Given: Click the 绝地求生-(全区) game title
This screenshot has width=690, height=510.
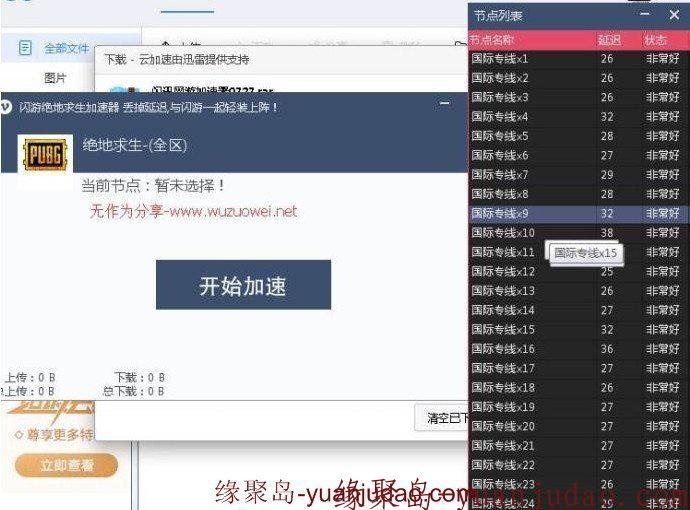Looking at the screenshot, I should (135, 145).
